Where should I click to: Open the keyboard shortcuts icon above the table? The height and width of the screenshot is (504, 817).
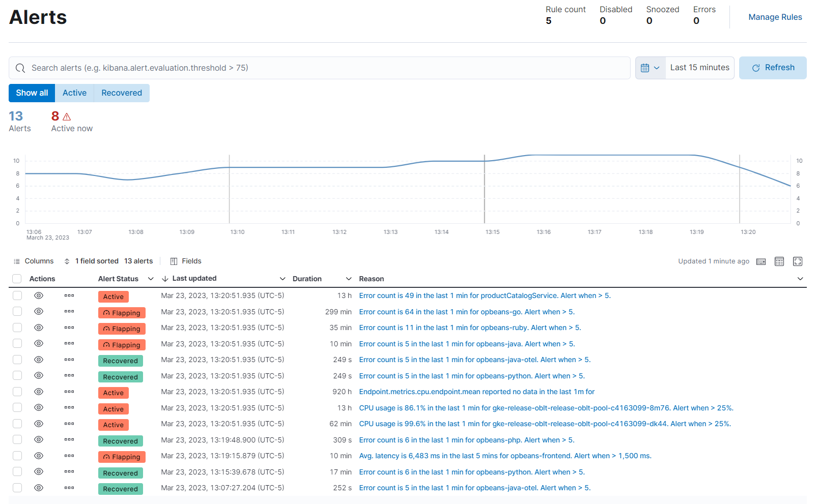pyautogui.click(x=761, y=261)
